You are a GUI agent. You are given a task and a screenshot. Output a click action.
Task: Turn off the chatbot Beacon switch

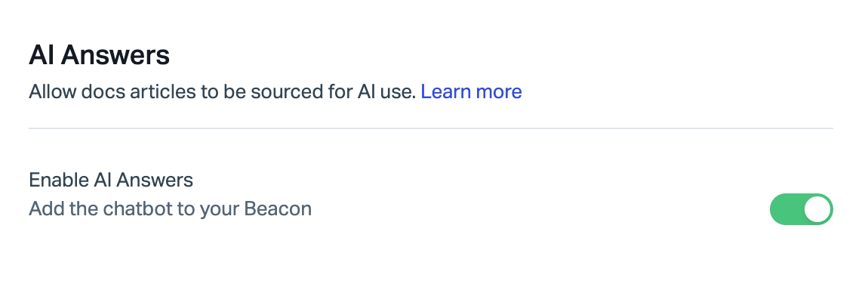pos(801,209)
